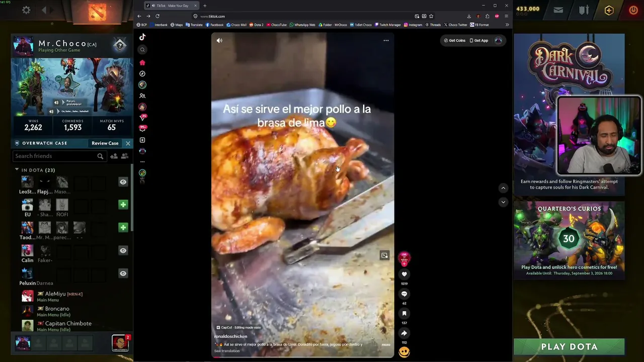Open the Dota party group icon beside search

click(124, 156)
